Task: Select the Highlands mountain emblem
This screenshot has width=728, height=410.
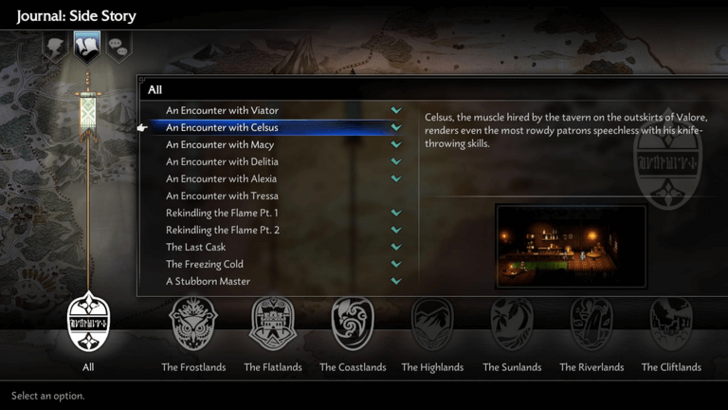Action: (432, 324)
